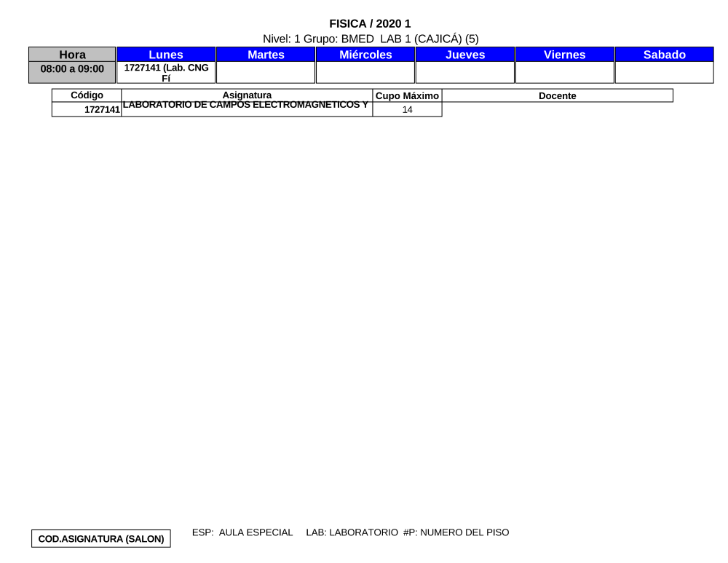
Task: Click the empty Viernes schedule cell
Action: [564, 73]
